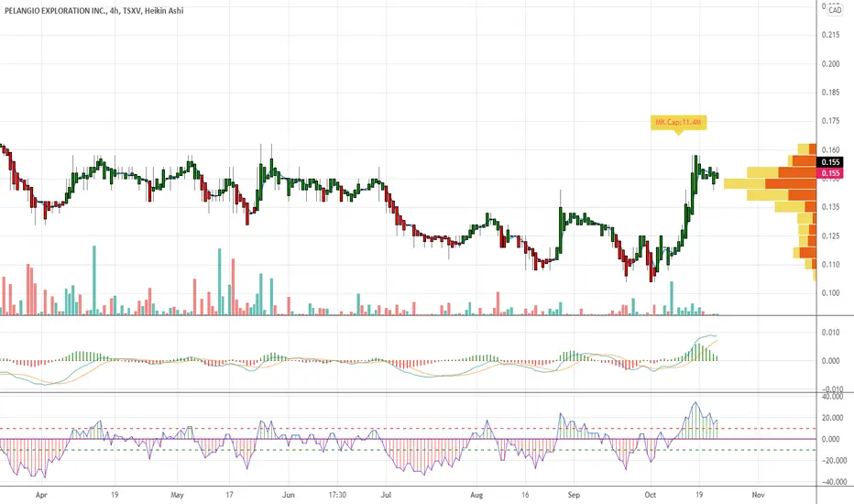
Task: Click the Sep date label
Action: point(574,495)
